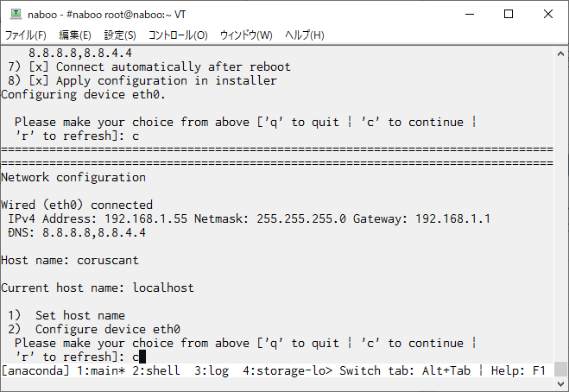Click the Connect automatically after reboot checkbox
The width and height of the screenshot is (569, 392).
(38, 66)
